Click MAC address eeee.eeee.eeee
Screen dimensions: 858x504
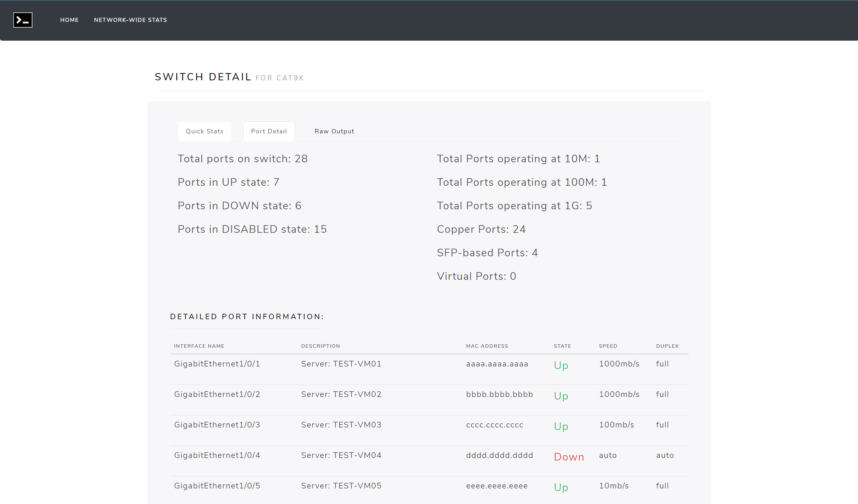(497, 486)
